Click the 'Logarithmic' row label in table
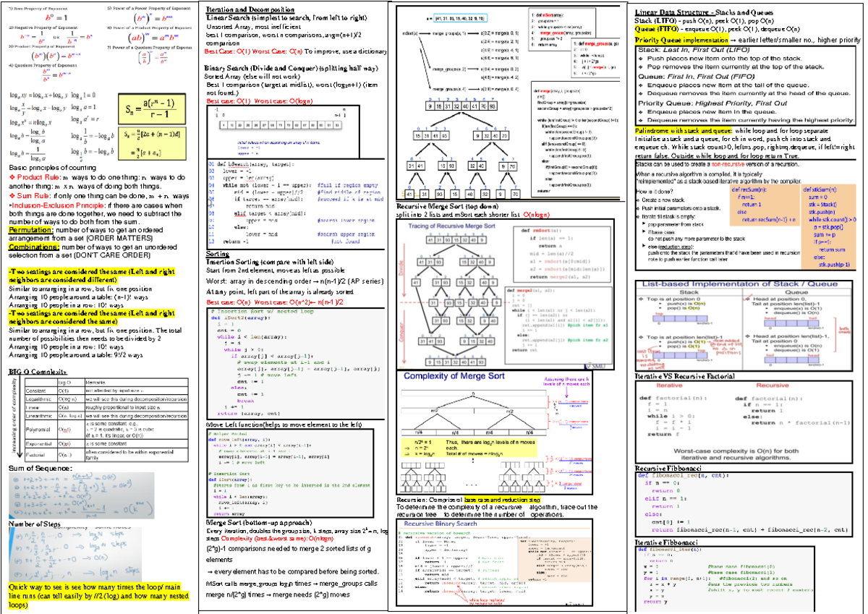The height and width of the screenshot is (614, 868). [x=39, y=398]
